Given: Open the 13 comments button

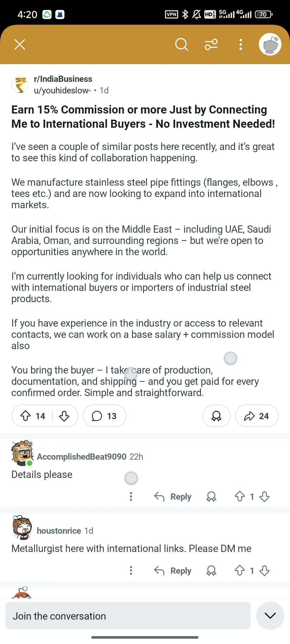Looking at the screenshot, I should (104, 416).
